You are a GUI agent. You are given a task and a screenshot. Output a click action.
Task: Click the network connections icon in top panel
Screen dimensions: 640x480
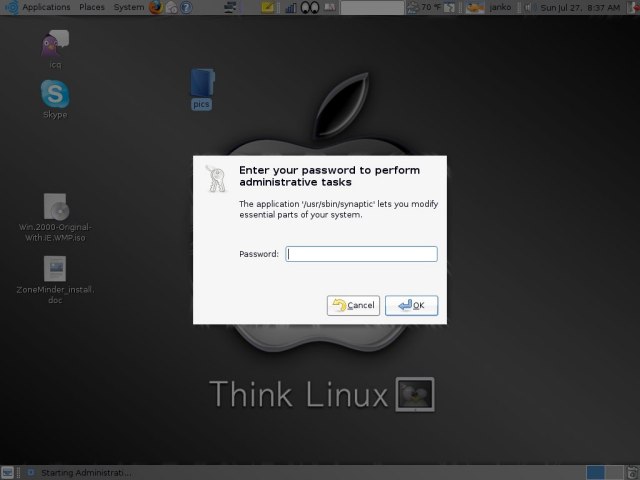[230, 7]
